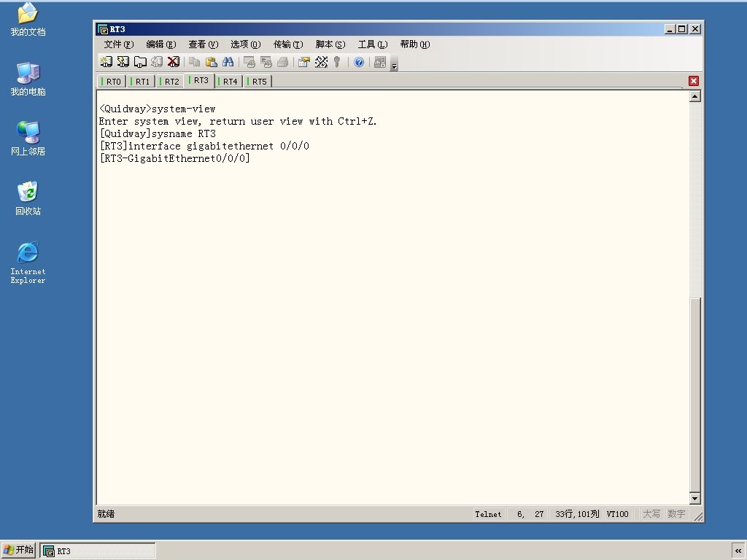747x560 pixels.
Task: Select the 我的文档 desktop icon
Action: coord(28,20)
